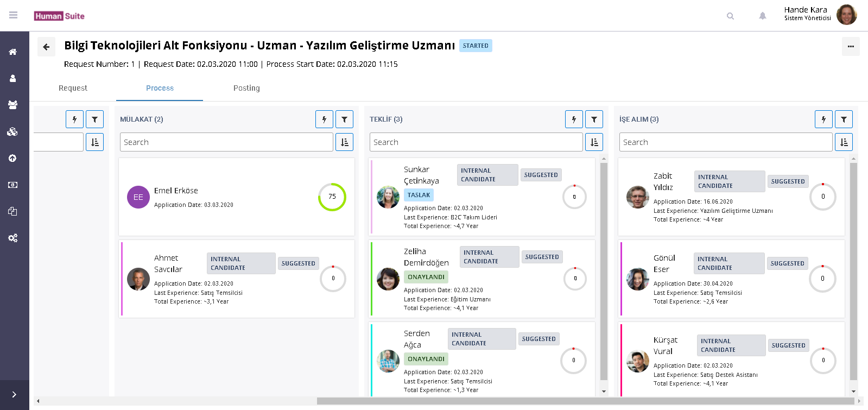The width and height of the screenshot is (868, 410).
Task: Click Zabit Yıldız's profile photo
Action: (637, 197)
